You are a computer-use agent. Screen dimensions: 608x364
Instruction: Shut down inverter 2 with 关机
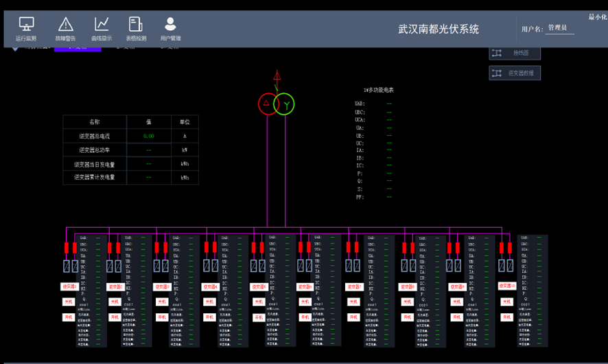[x=115, y=302]
